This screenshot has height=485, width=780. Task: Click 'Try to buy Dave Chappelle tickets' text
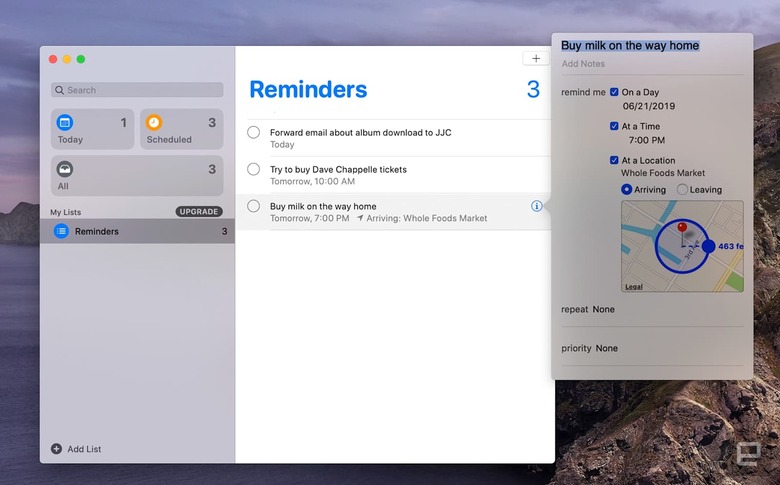(338, 169)
